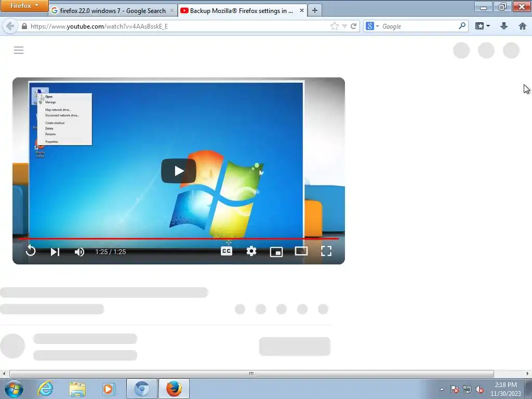
Task: Reload the current page
Action: click(353, 26)
